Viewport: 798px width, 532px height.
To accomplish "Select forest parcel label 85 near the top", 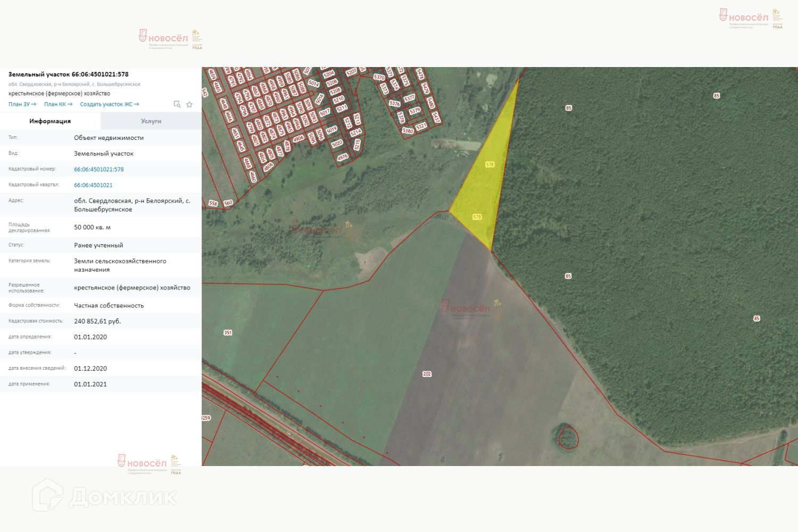I will (717, 96).
